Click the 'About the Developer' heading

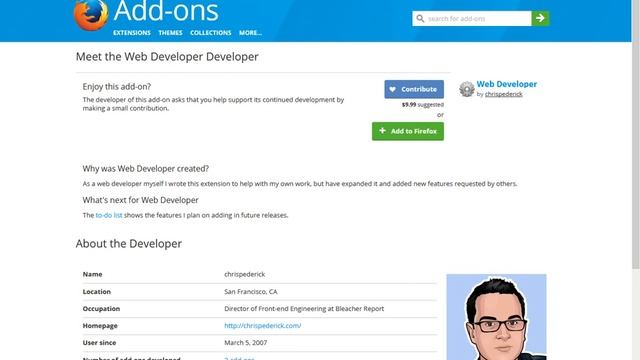pyautogui.click(x=129, y=244)
